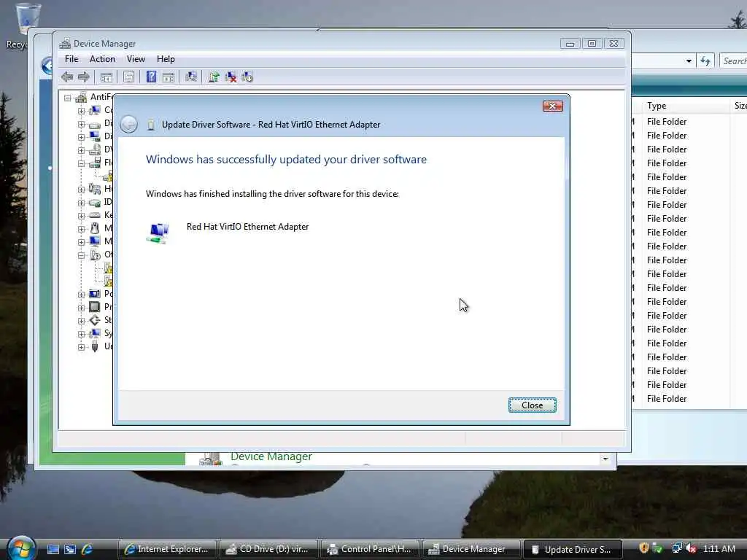
Task: Click the Size column header in Explorer
Action: pos(740,106)
